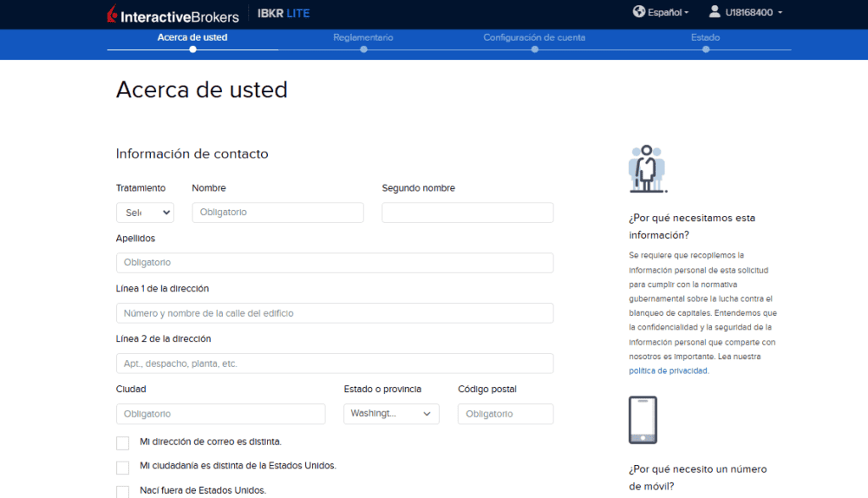Screen dimensions: 868x498
Task: Check 'Mi dirección de correo es distinta'
Action: tap(123, 443)
